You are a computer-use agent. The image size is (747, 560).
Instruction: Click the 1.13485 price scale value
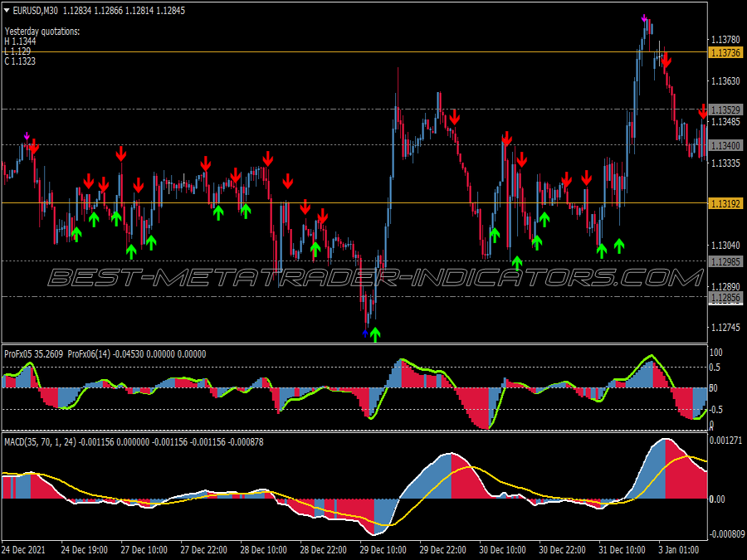pyautogui.click(x=725, y=122)
